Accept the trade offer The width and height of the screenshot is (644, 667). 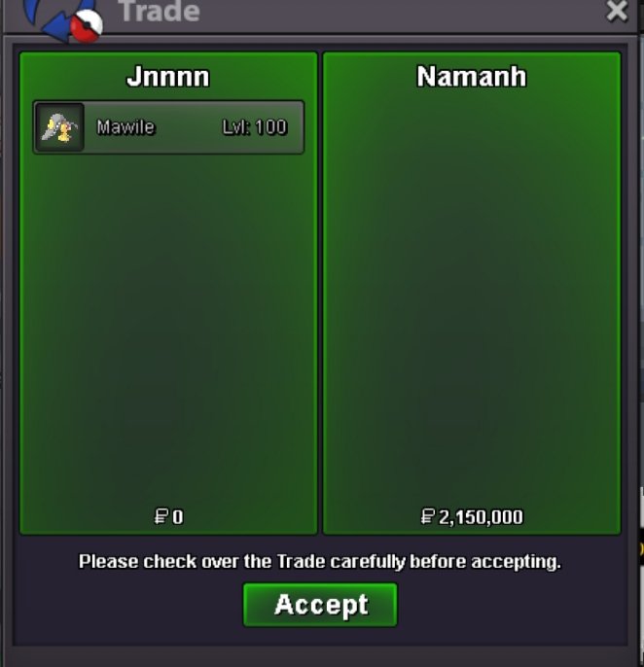point(320,605)
